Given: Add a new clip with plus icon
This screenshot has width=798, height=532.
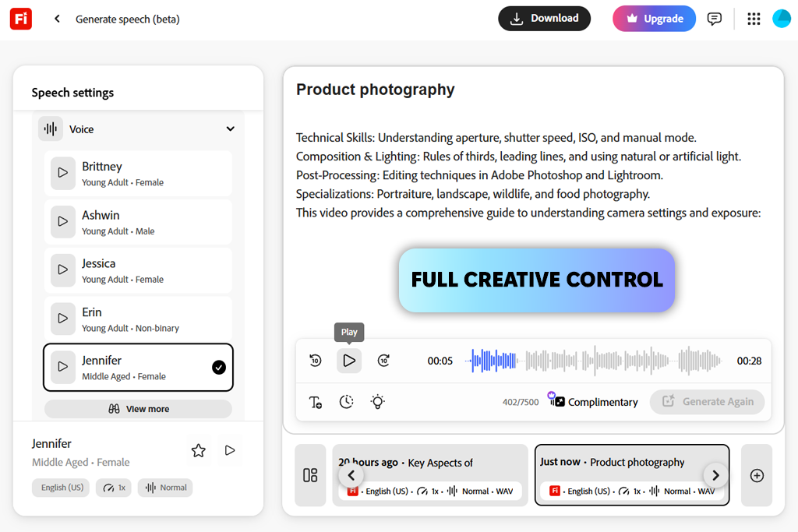Looking at the screenshot, I should [757, 476].
